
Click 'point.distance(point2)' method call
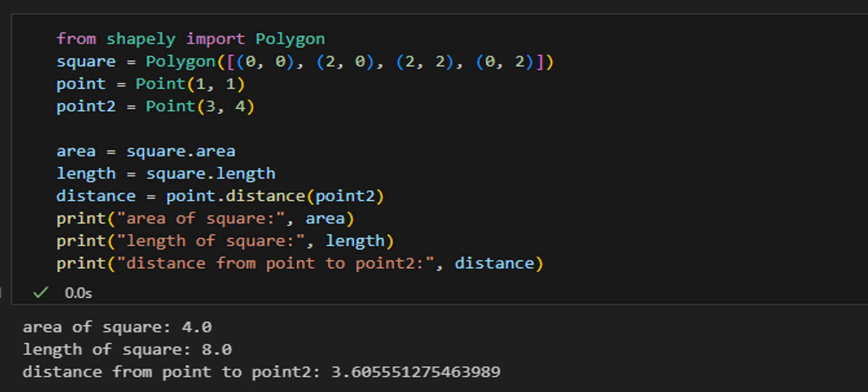(275, 196)
